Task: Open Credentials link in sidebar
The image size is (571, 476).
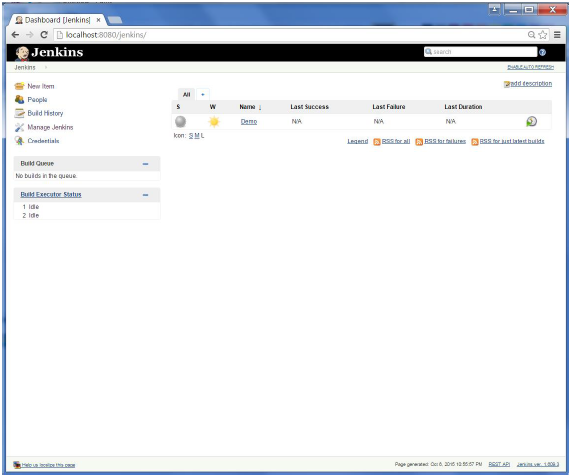Action: (43, 141)
